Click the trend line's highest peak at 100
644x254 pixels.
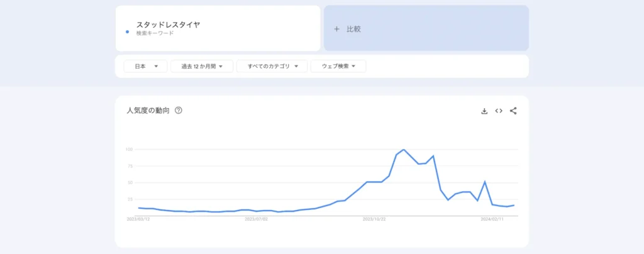tap(404, 150)
